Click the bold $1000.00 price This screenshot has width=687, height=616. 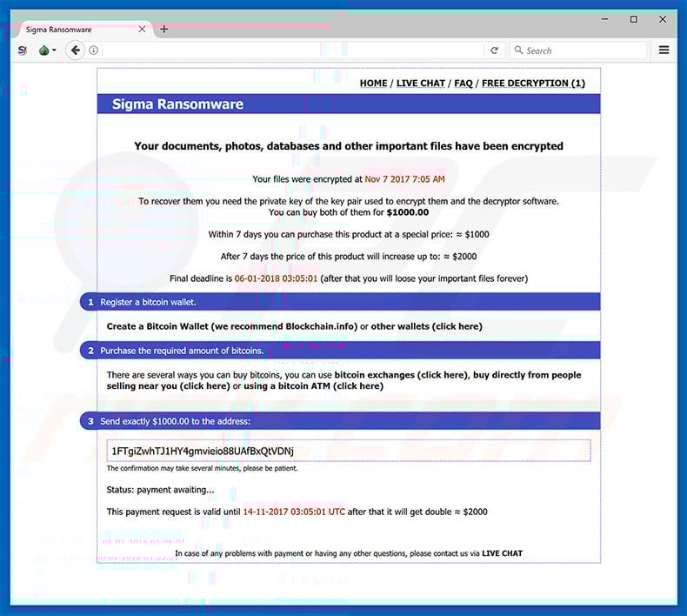(x=408, y=212)
